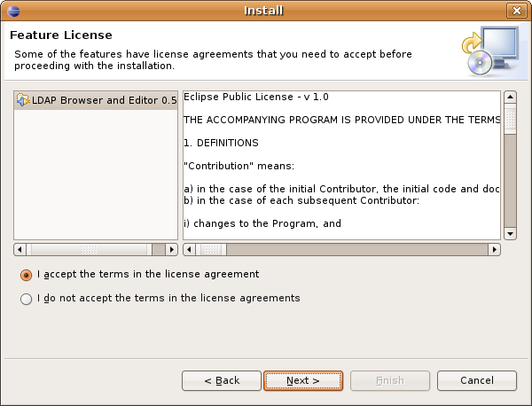Select LDAP Browser and Editor 0.5 item
Screen dimensions: 532x406
(96, 100)
